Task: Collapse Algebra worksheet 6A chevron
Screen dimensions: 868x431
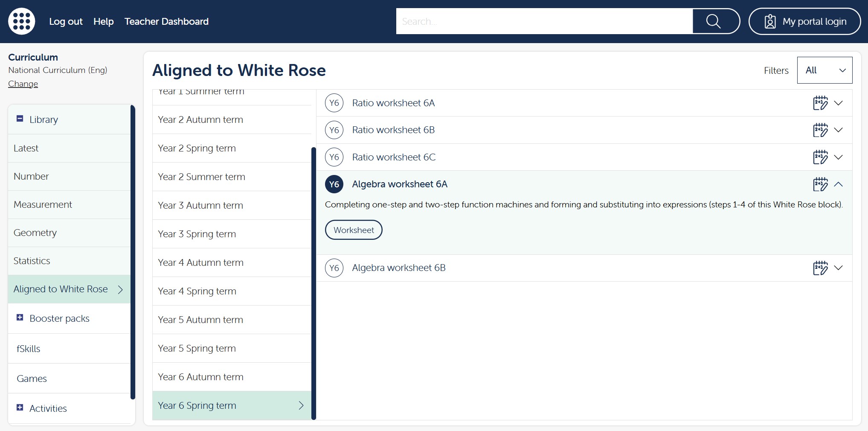Action: (x=838, y=184)
